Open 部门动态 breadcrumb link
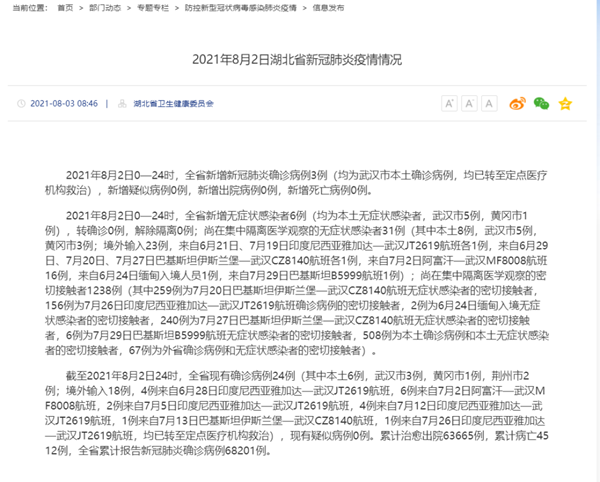600x482 pixels. (105, 7)
